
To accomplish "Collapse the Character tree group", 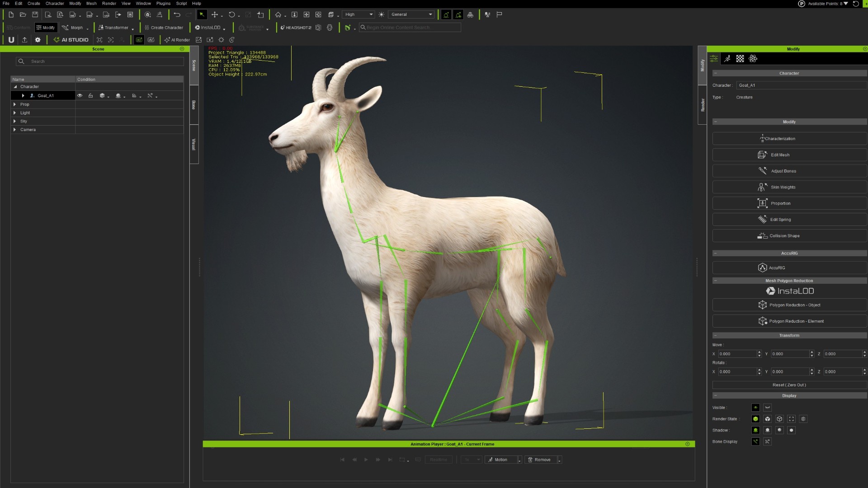I will point(15,87).
